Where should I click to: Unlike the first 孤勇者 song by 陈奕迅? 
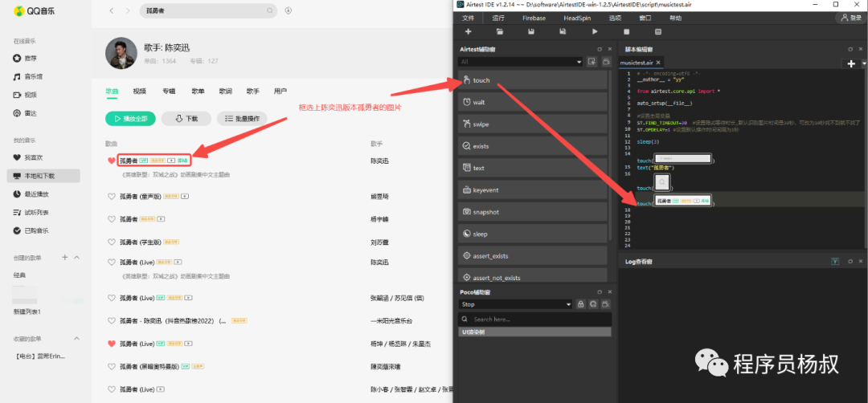pyautogui.click(x=111, y=161)
